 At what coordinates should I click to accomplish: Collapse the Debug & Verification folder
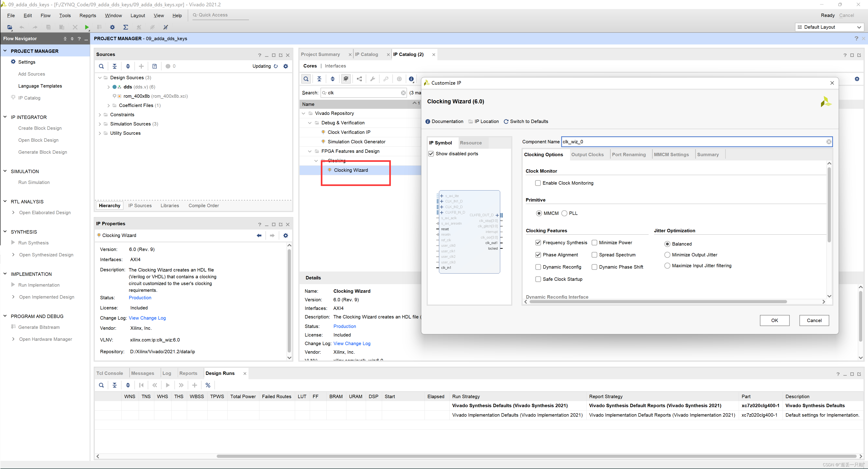(x=310, y=123)
